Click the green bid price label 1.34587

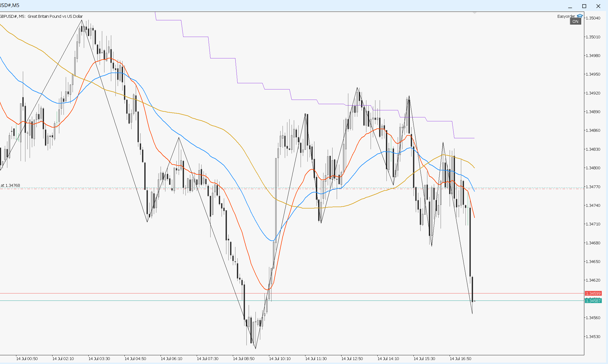coord(593,301)
